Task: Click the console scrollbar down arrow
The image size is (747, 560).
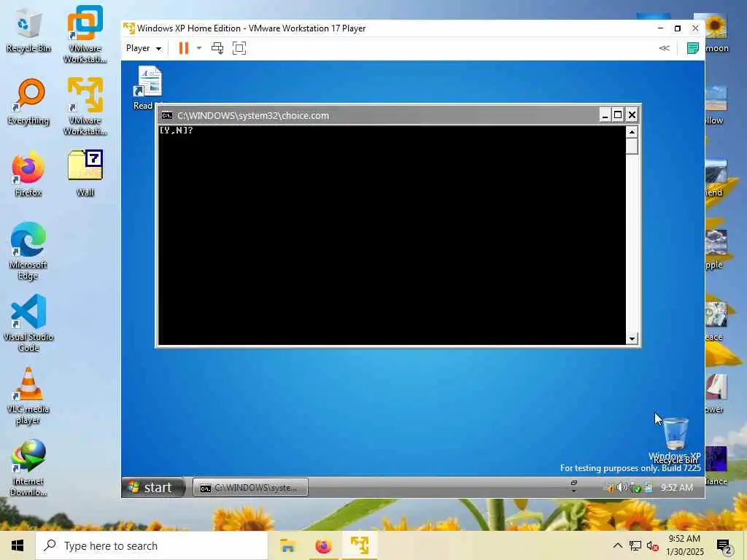Action: (632, 338)
